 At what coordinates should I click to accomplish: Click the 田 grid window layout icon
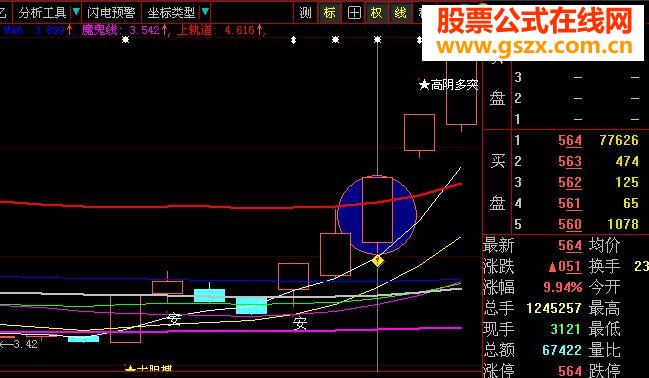354,13
